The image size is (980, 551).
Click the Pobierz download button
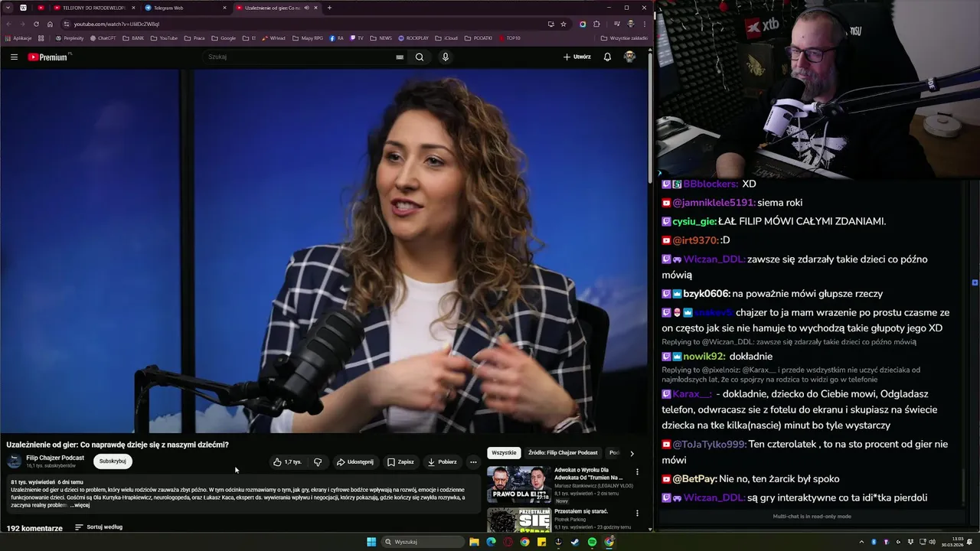pos(443,462)
